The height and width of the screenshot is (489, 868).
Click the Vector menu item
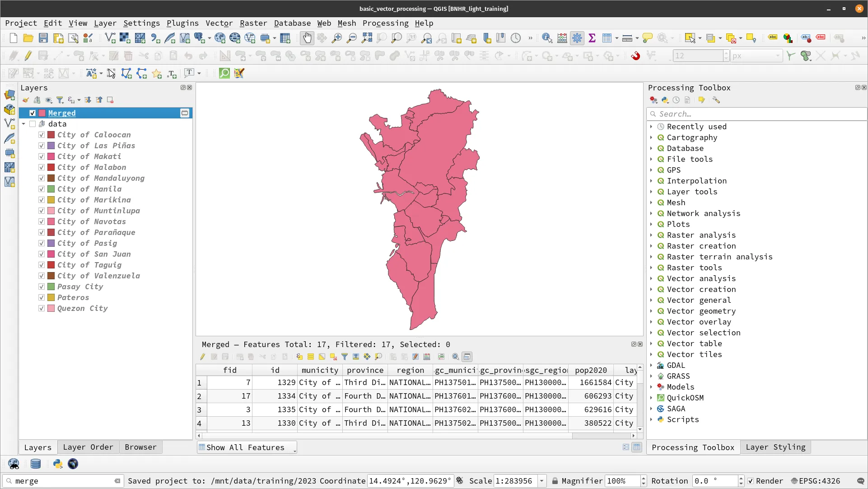pyautogui.click(x=219, y=23)
